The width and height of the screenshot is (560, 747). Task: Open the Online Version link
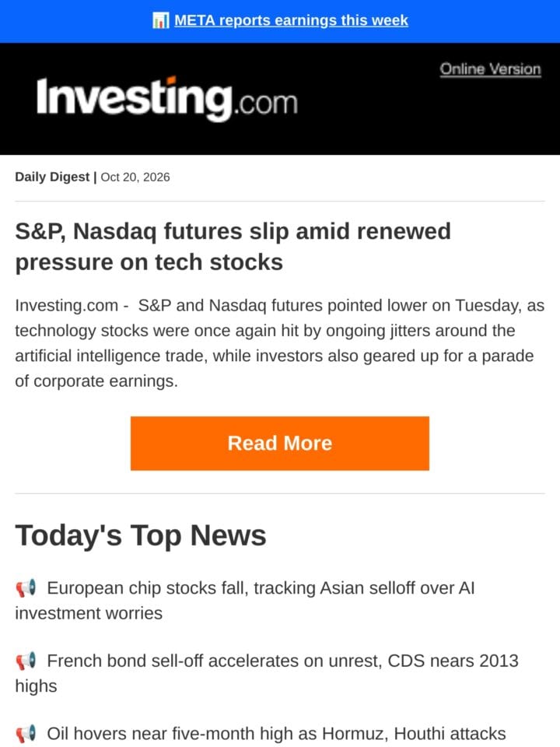coord(491,69)
